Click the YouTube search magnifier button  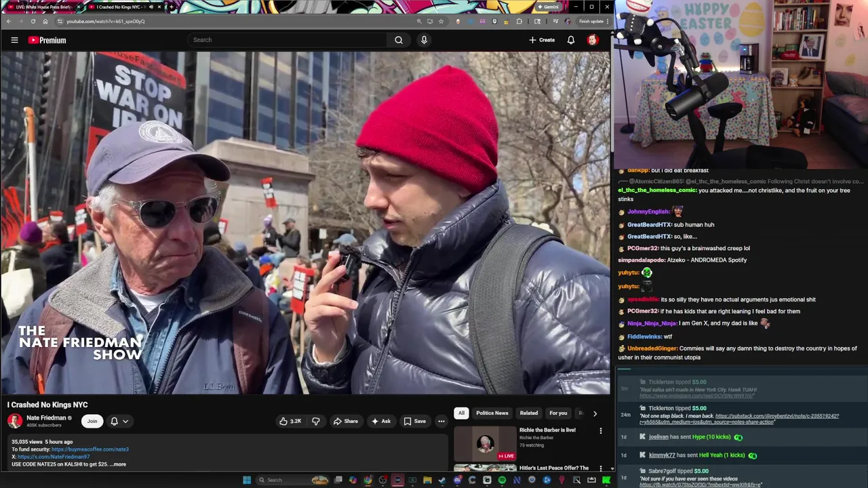[x=399, y=40]
